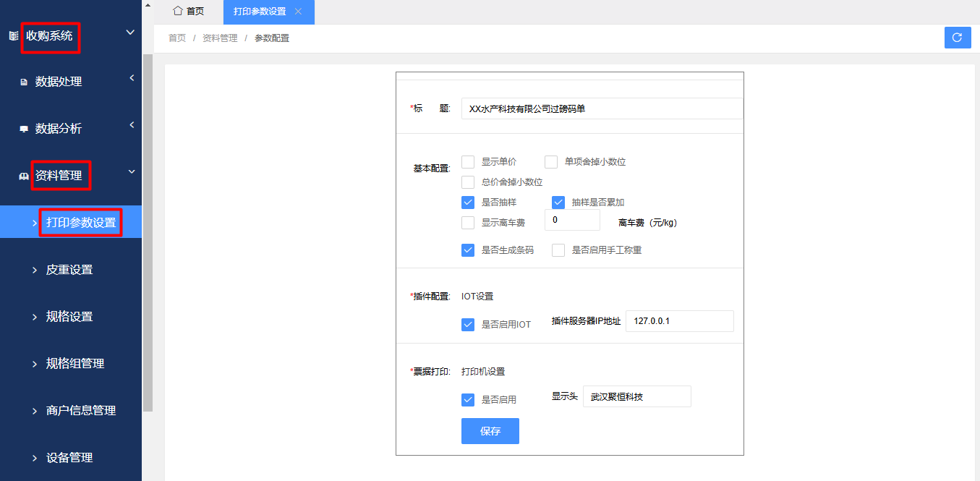The width and height of the screenshot is (980, 481).
Task: Click the 保存 button
Action: (490, 431)
